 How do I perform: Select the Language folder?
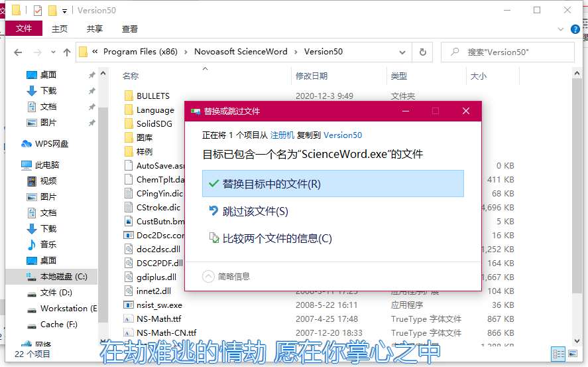155,110
